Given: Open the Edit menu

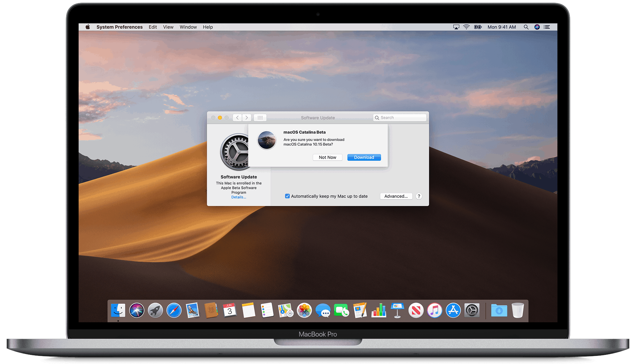Looking at the screenshot, I should point(153,27).
